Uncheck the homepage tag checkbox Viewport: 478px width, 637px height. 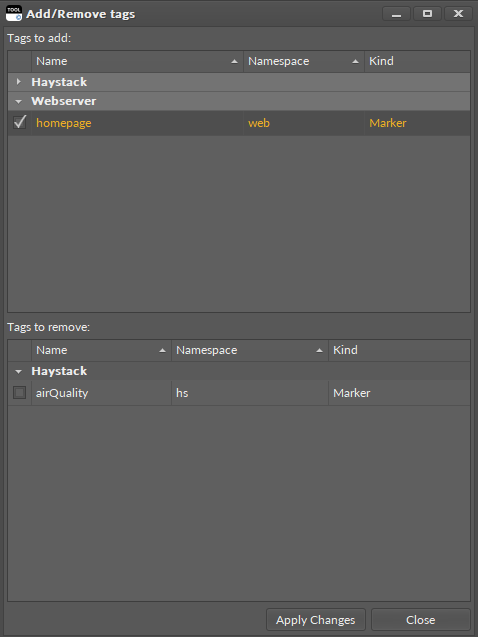pos(19,122)
